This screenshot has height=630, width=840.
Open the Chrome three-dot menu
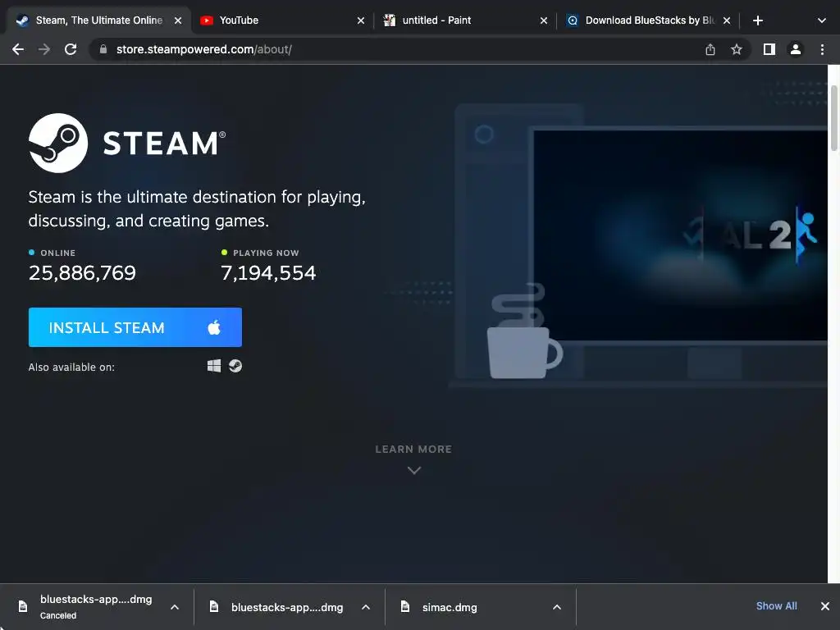point(822,49)
